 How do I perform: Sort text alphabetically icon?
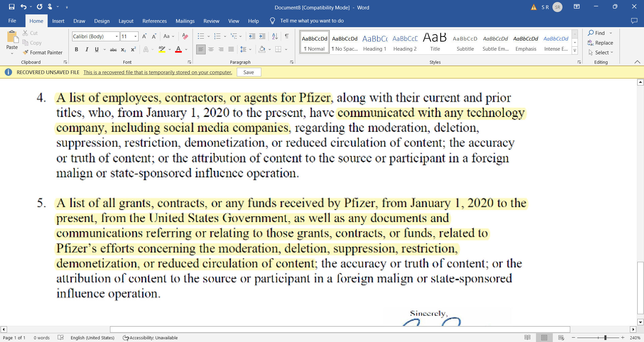(275, 36)
